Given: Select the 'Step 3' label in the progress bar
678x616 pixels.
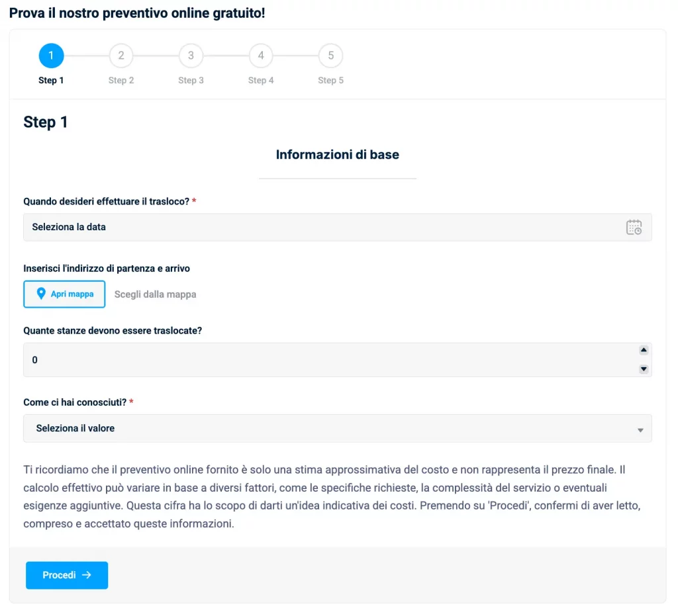Looking at the screenshot, I should pyautogui.click(x=191, y=80).
